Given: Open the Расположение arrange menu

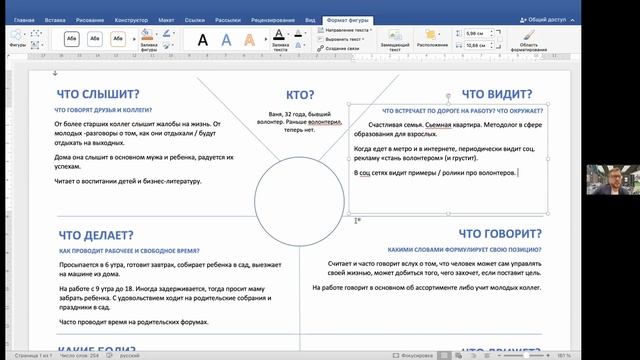Looking at the screenshot, I should pos(432,39).
